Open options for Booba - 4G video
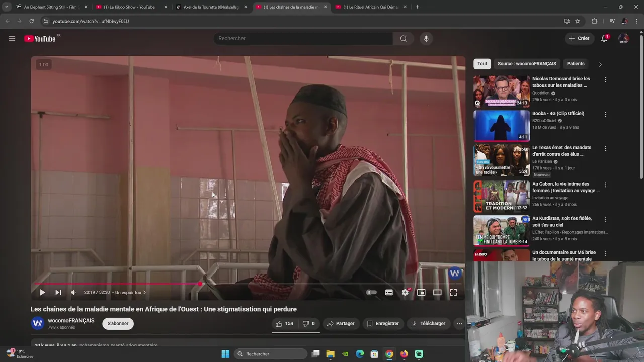The image size is (644, 362). point(605,114)
